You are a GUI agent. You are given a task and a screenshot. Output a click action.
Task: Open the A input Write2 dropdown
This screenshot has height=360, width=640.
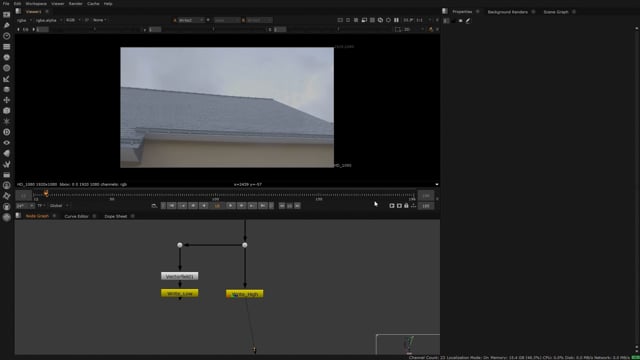coord(190,20)
